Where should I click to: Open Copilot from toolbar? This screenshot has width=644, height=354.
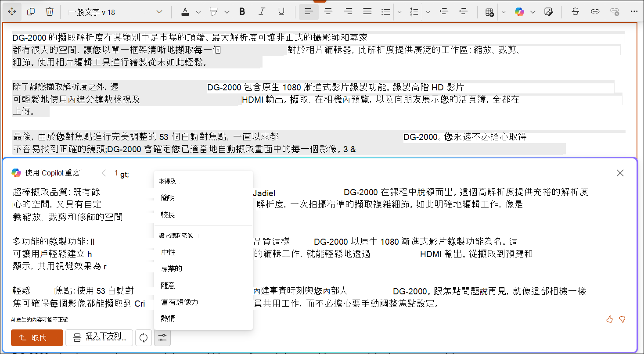point(520,12)
